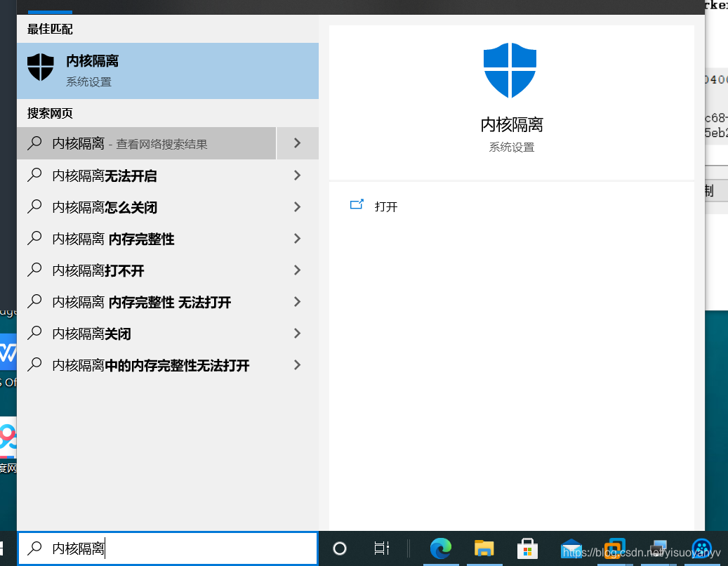The width and height of the screenshot is (728, 566).
Task: Open Mail app from taskbar
Action: (571, 548)
